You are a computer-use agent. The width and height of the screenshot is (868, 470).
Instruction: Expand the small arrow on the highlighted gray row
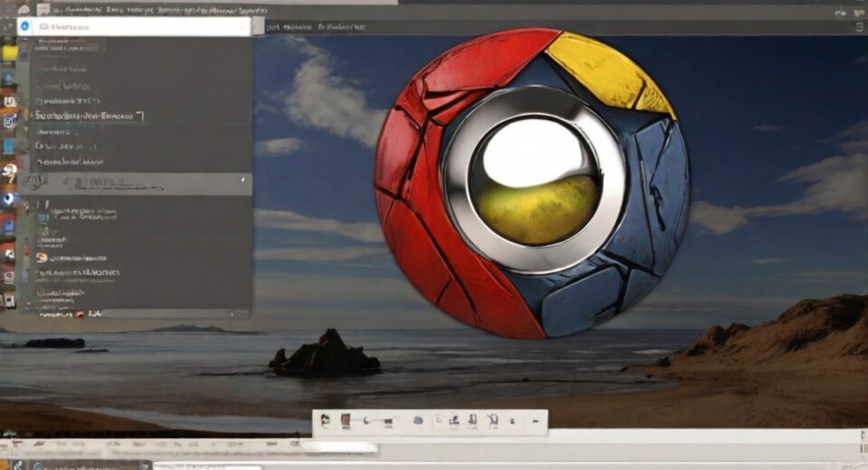click(x=243, y=181)
